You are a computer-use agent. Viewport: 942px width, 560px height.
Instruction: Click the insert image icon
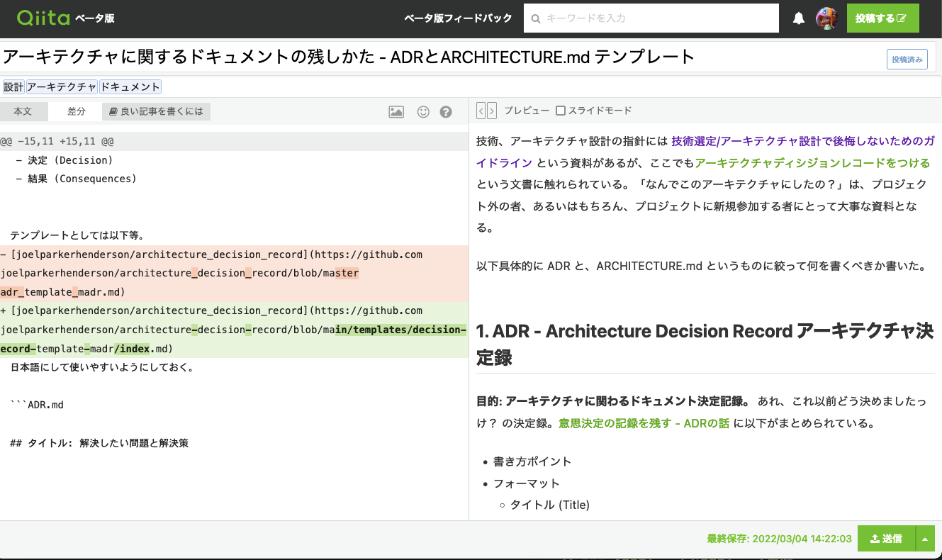click(396, 111)
